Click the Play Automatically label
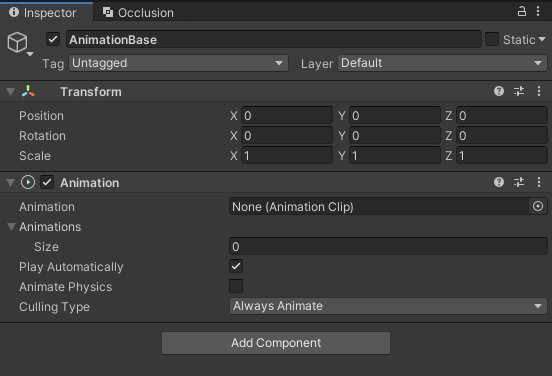The width and height of the screenshot is (552, 376). coord(71,267)
